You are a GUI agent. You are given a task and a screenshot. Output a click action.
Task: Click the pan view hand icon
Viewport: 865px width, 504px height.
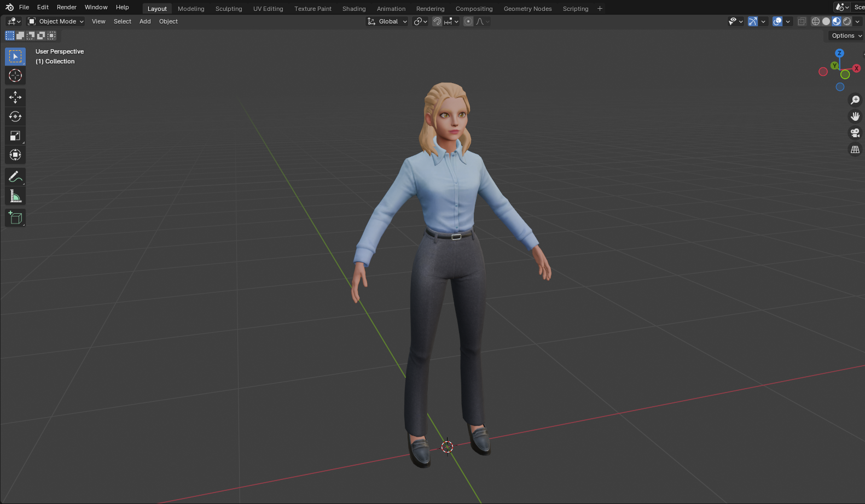point(855,116)
